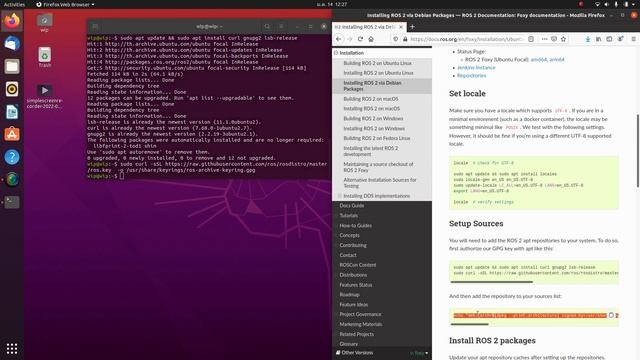
Task: Open the Trash desktop icon
Action: (x=44, y=58)
